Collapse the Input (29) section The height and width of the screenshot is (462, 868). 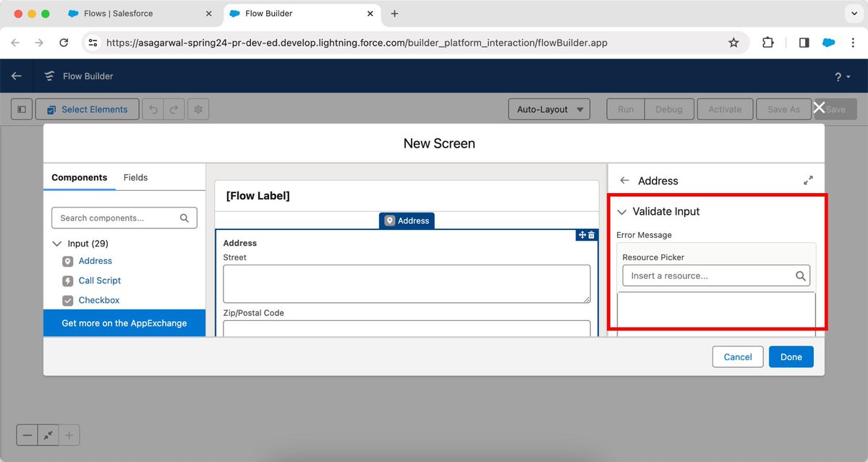(57, 244)
